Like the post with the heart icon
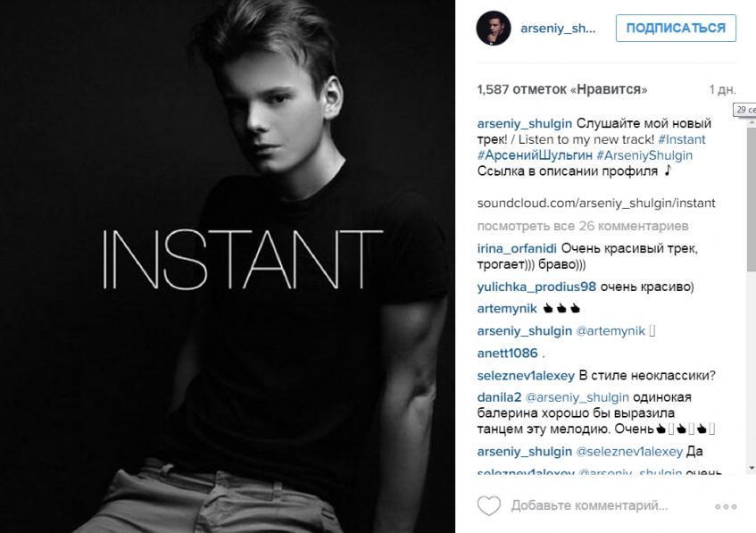 point(489,506)
